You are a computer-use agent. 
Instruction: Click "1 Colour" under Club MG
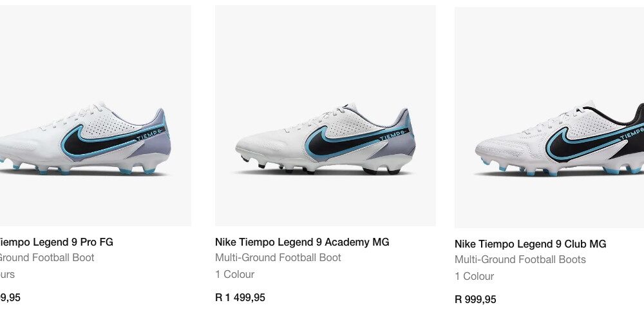click(474, 277)
